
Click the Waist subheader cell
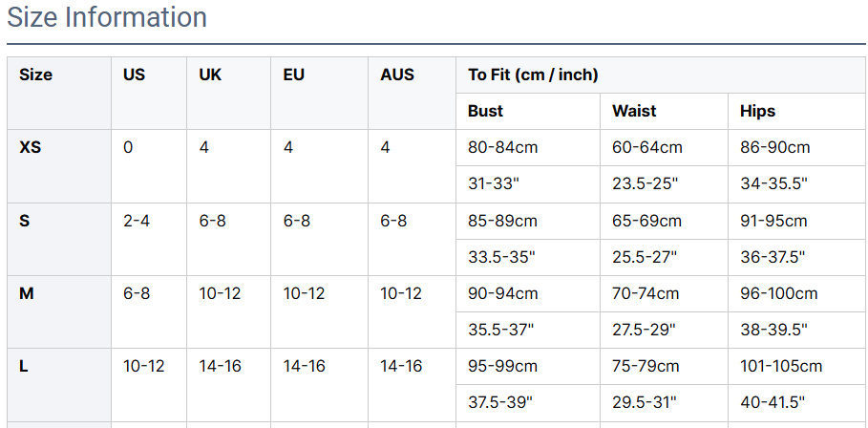(635, 111)
